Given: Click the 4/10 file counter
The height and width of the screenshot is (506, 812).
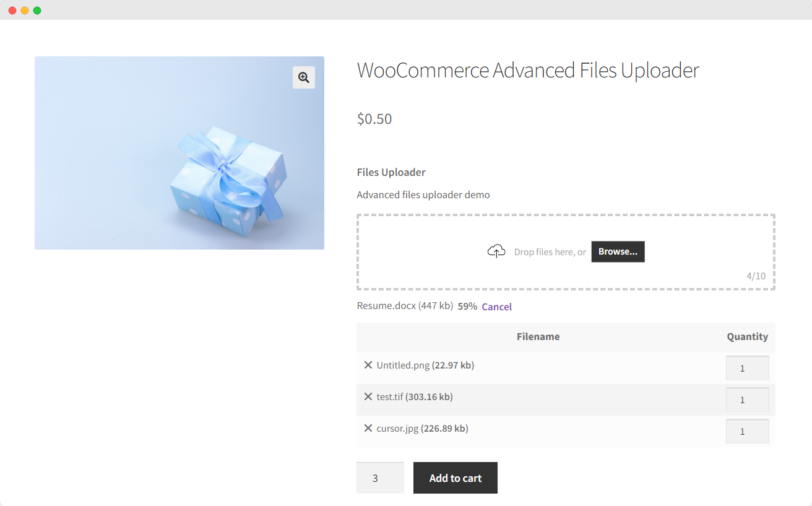Looking at the screenshot, I should [756, 276].
